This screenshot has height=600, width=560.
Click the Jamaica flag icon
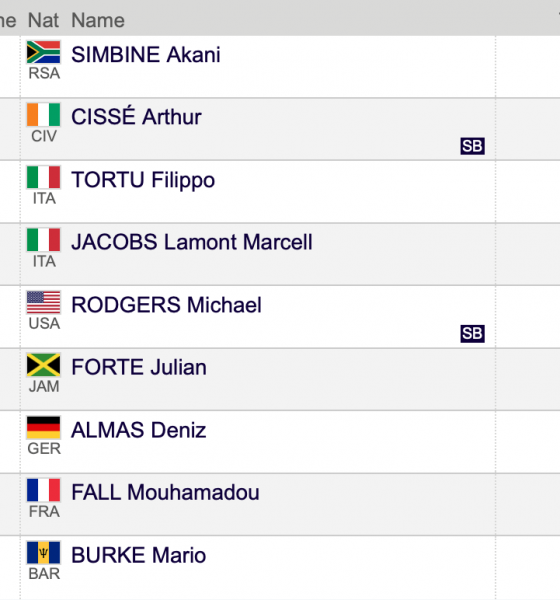[43, 365]
